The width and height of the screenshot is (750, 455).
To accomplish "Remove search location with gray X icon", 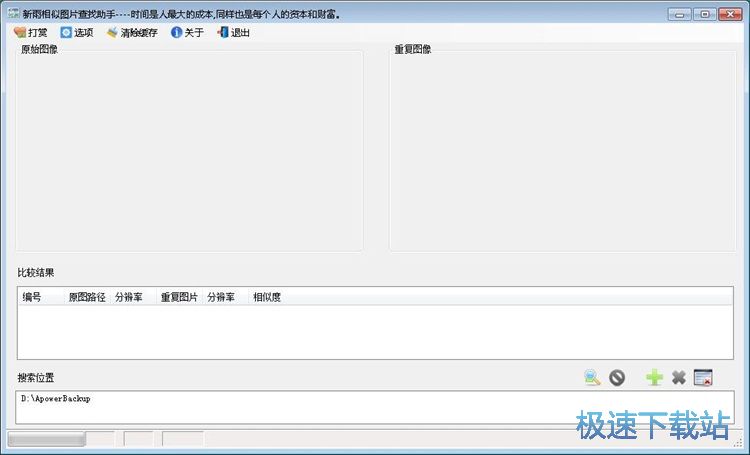I will pos(679,377).
